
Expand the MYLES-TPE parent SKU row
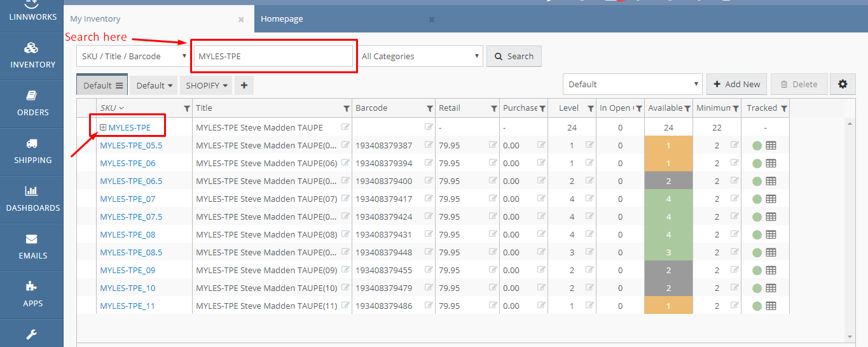pos(103,127)
